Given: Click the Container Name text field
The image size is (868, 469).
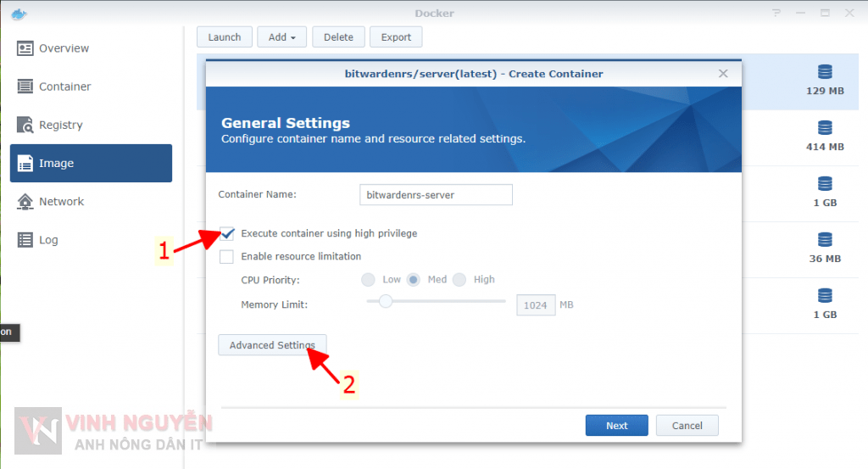Looking at the screenshot, I should click(436, 195).
